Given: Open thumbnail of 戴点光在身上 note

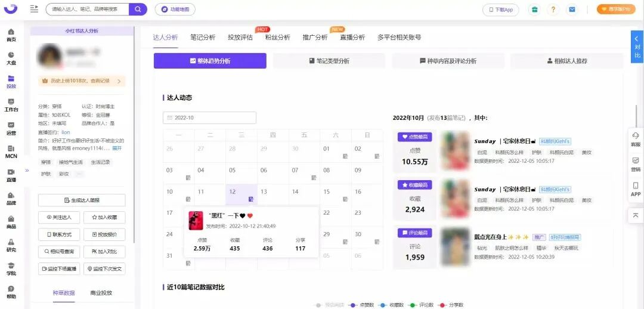Looking at the screenshot, I should (455, 246).
